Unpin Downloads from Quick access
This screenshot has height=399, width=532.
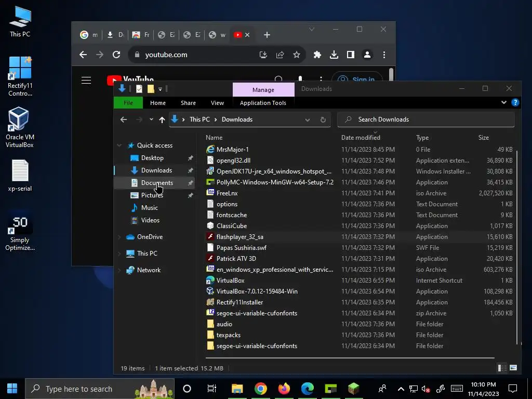click(x=190, y=170)
